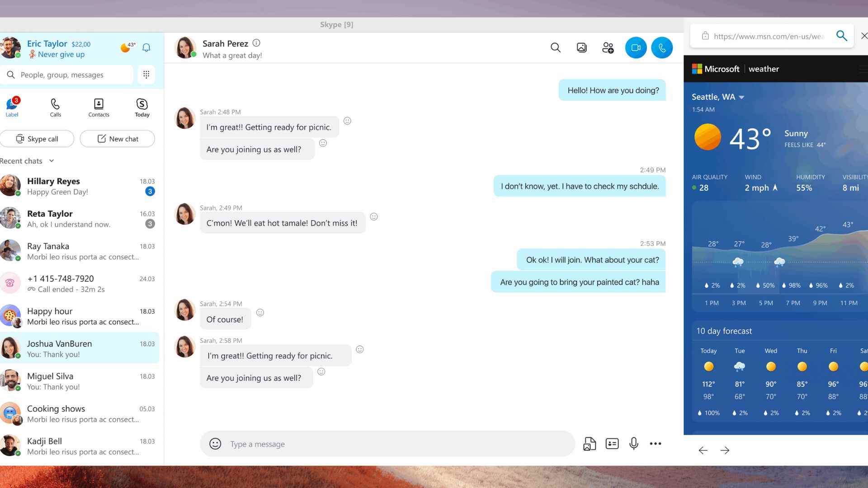Screen dimensions: 868x488
Task: Click the share media icon
Action: click(590, 443)
